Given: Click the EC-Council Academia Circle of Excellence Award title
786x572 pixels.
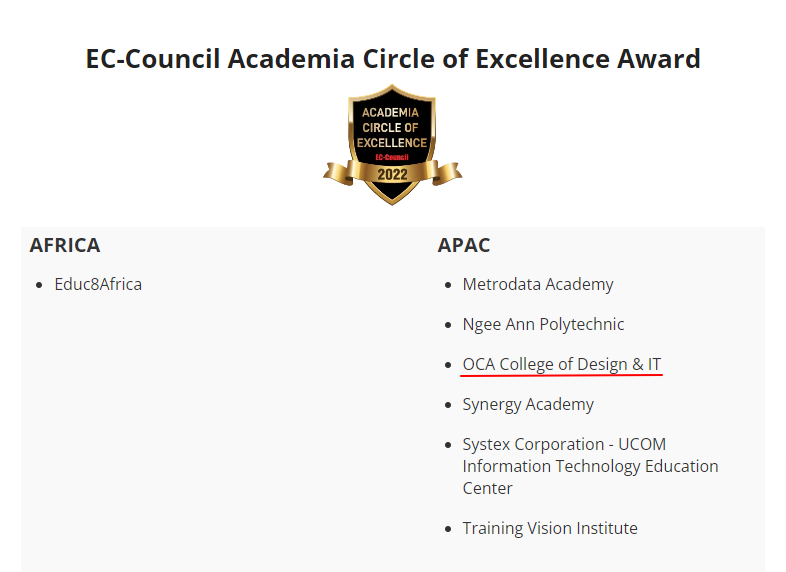Looking at the screenshot, I should [393, 59].
